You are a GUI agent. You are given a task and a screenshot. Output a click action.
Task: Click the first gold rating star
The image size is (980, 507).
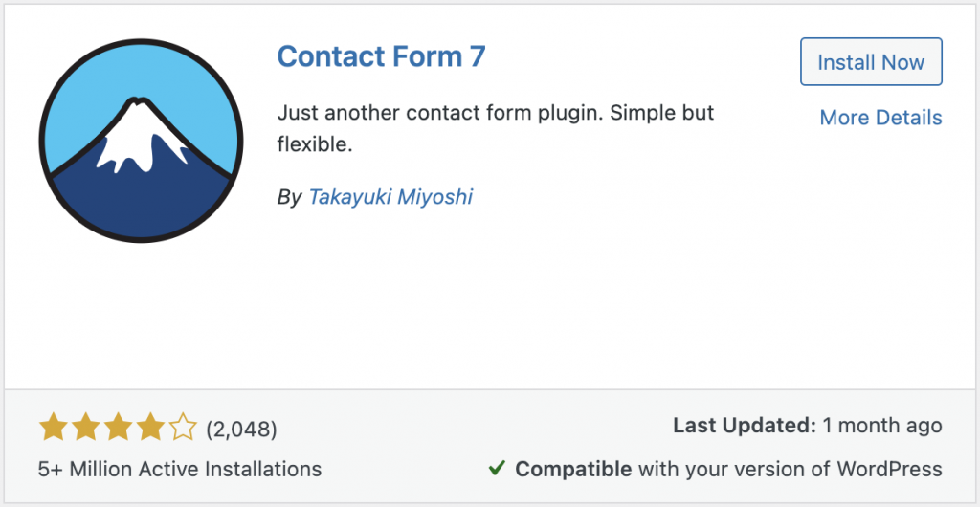(x=52, y=428)
